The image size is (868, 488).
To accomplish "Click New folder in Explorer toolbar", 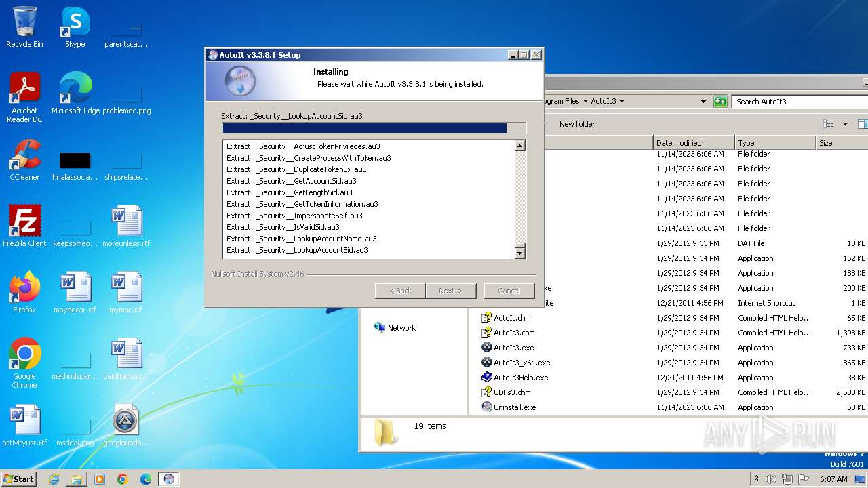I will [577, 124].
